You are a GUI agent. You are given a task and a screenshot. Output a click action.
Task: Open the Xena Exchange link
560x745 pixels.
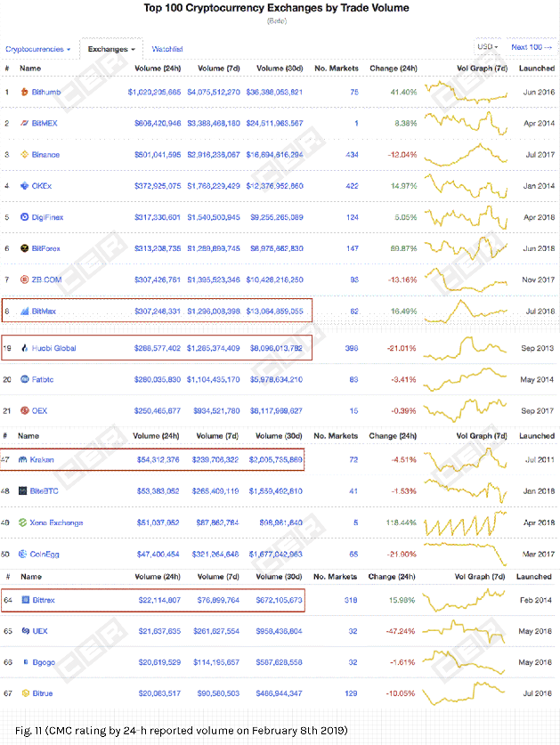click(x=56, y=522)
